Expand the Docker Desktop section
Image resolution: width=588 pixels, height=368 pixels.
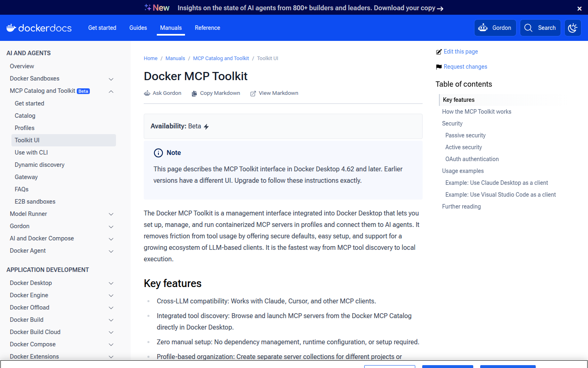(111, 283)
